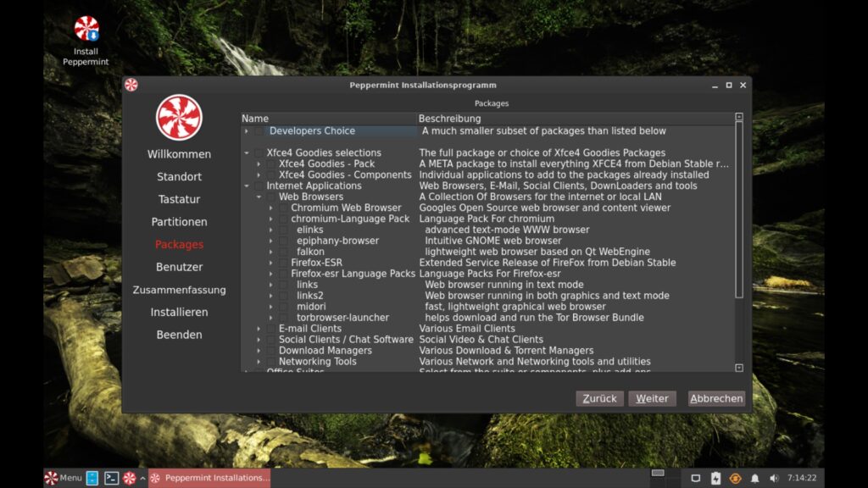The image size is (868, 488).
Task: Select the Zusammenfassung step in the sidebar
Action: pyautogui.click(x=179, y=290)
